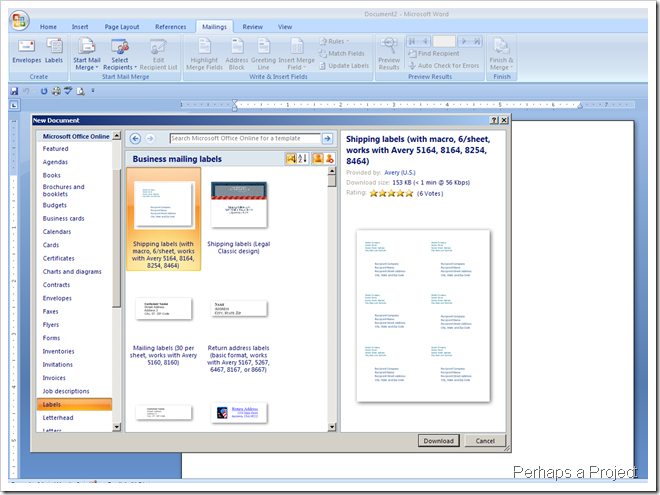The height and width of the screenshot is (495, 660).
Task: Sort templates alphabetically with A-Z icon
Action: 304,158
